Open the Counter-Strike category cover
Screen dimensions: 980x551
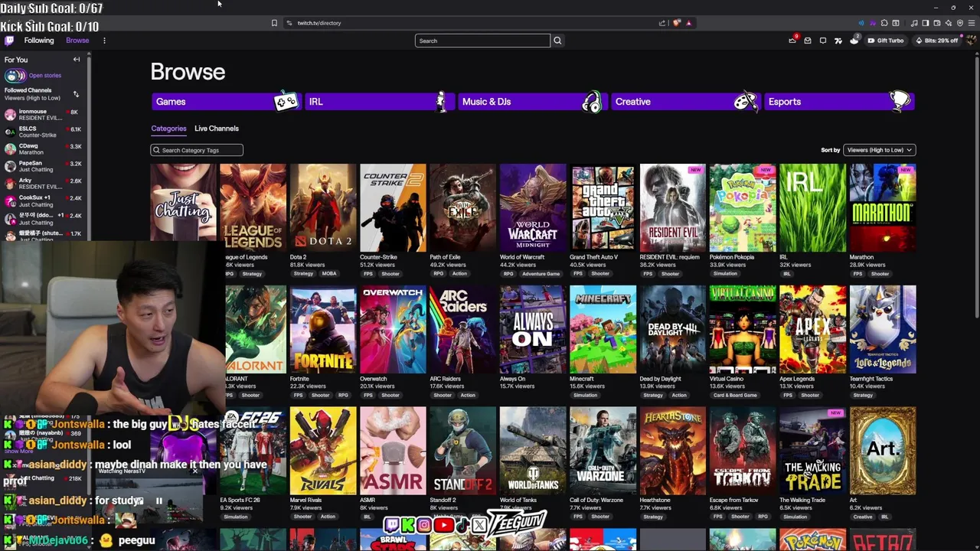[x=393, y=207]
